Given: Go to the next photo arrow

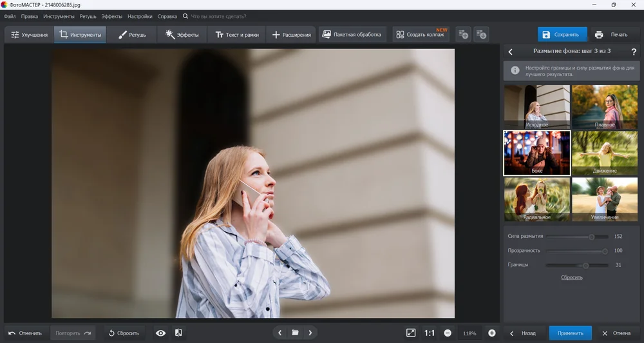Looking at the screenshot, I should pos(310,333).
